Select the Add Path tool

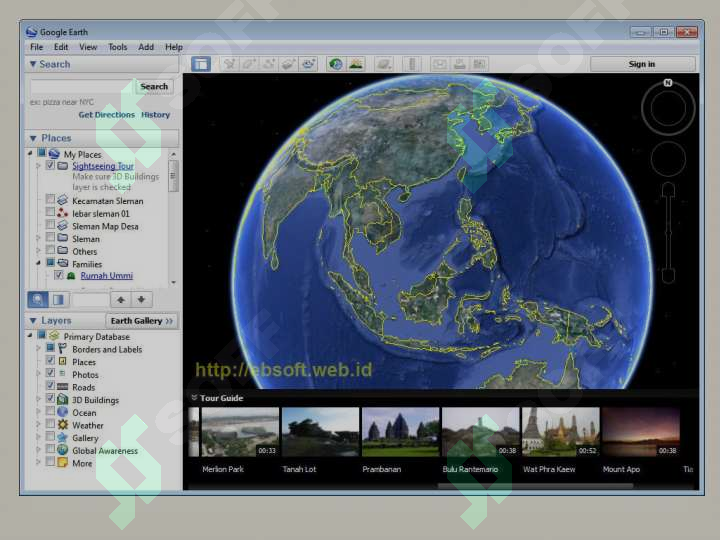[269, 64]
